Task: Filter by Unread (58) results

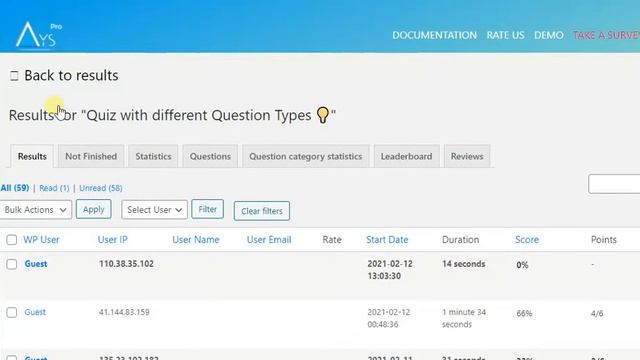Action: point(101,188)
